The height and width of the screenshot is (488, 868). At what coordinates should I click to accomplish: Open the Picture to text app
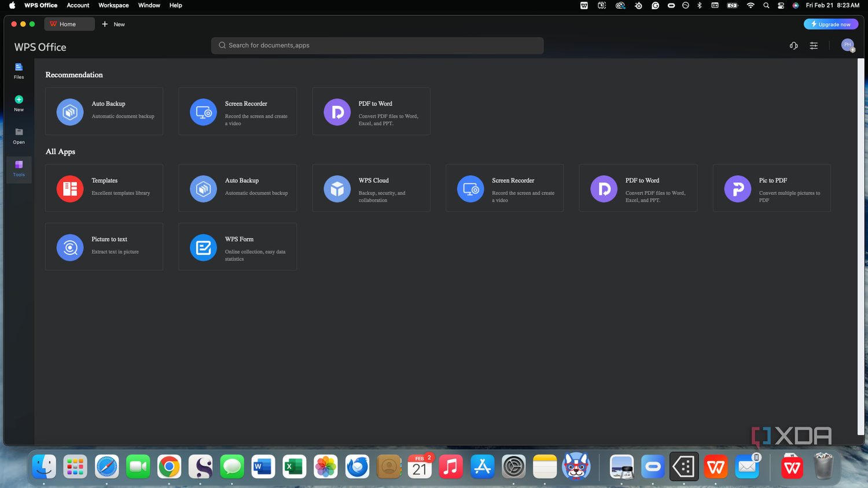pyautogui.click(x=104, y=247)
